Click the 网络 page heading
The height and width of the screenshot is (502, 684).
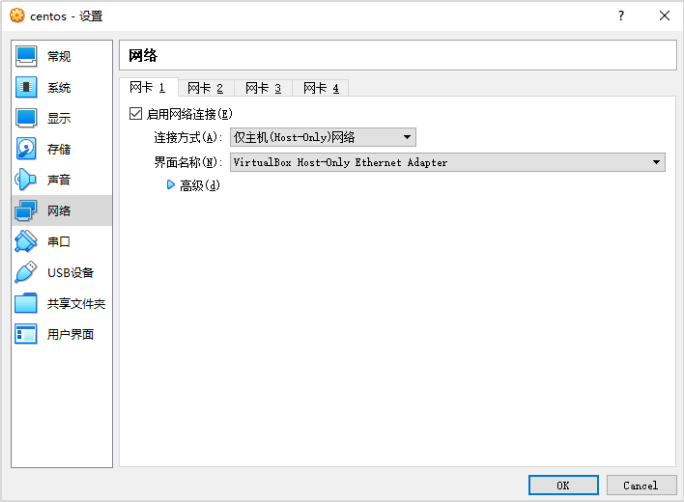143,55
